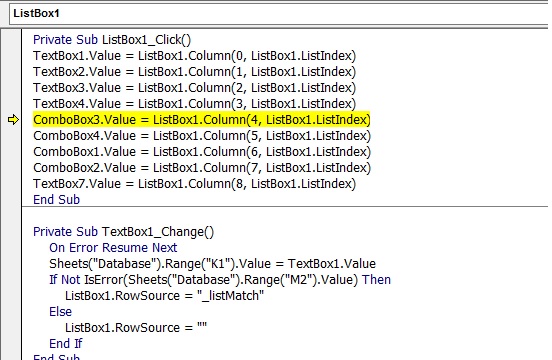
Task: Click the End If line
Action: (66, 344)
